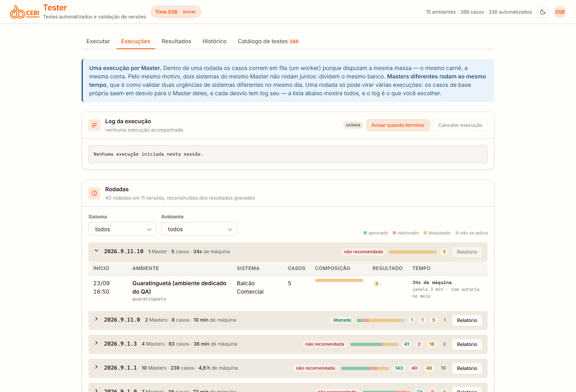Open Relatório for version 2026.9.11.10
Image resolution: width=576 pixels, height=392 pixels.
point(467,252)
